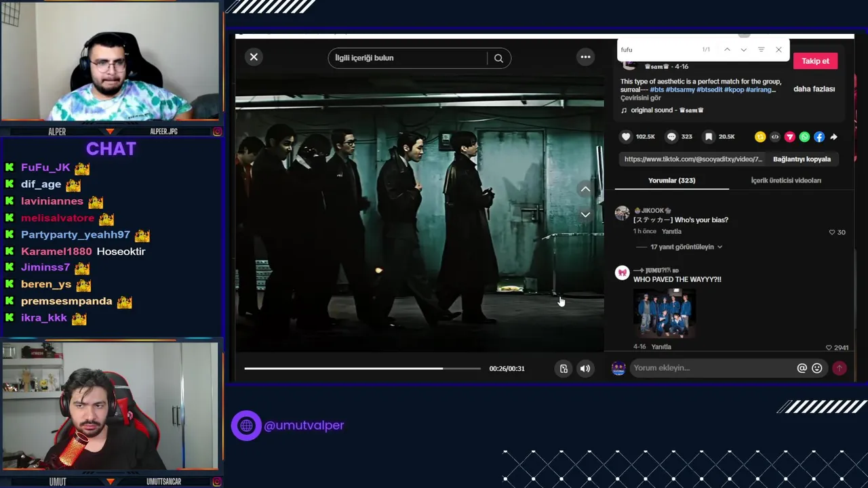Click the Instagram icon next to UMUTTSANCAR
Image resolution: width=868 pixels, height=488 pixels.
(217, 482)
